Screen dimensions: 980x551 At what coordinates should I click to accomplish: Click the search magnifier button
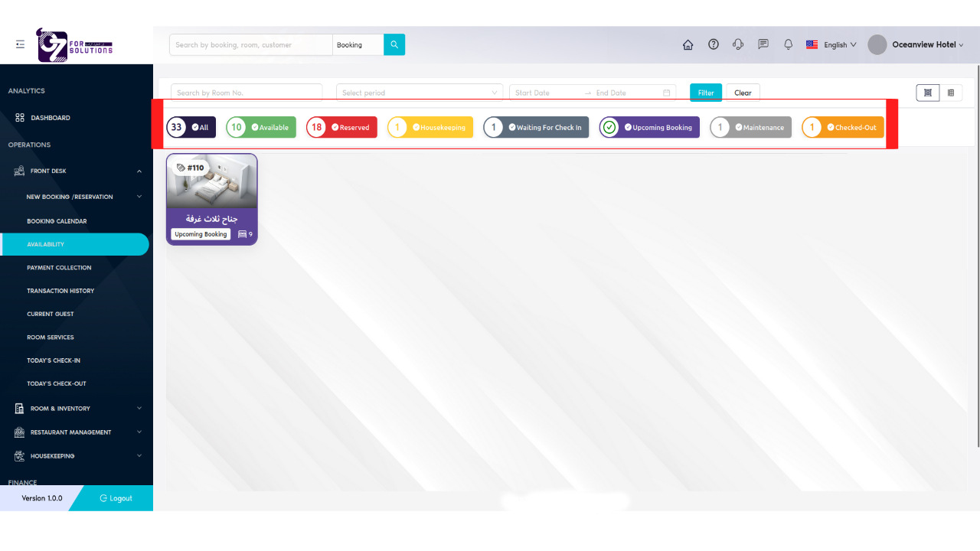click(x=394, y=45)
